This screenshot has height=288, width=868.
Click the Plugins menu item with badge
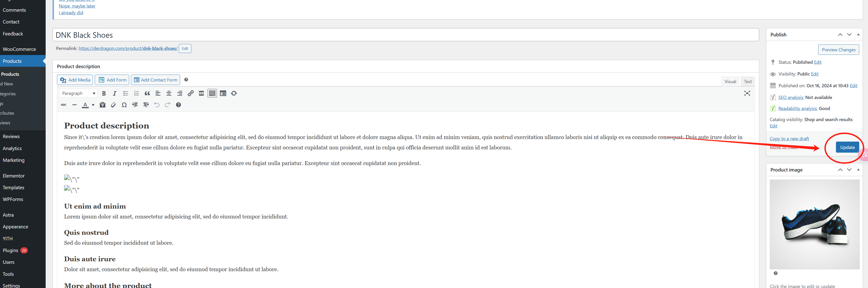[x=15, y=250]
